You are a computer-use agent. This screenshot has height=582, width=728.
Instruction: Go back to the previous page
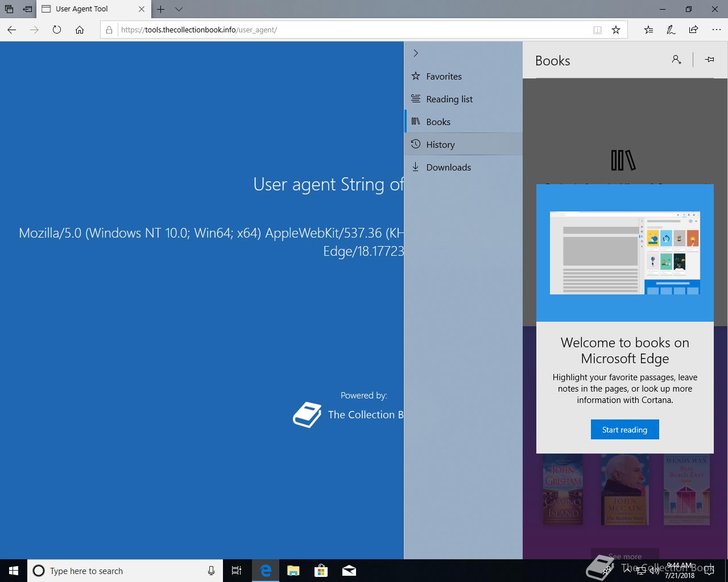pyautogui.click(x=12, y=30)
